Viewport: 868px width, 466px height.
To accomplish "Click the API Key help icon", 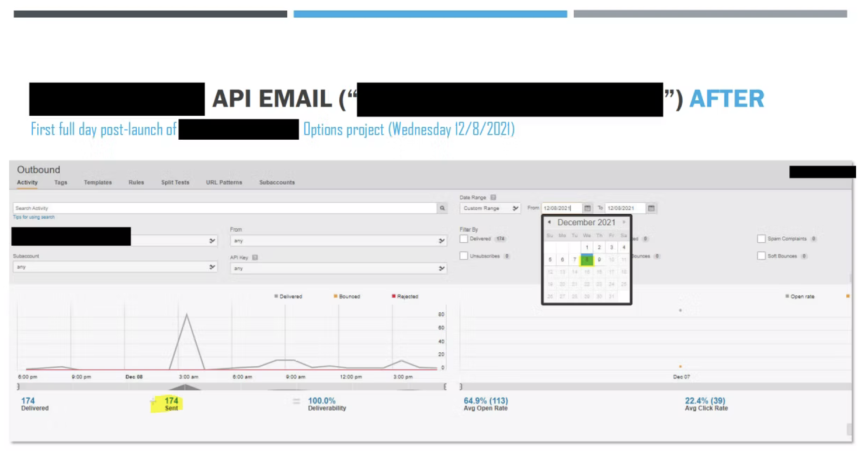I will 254,257.
